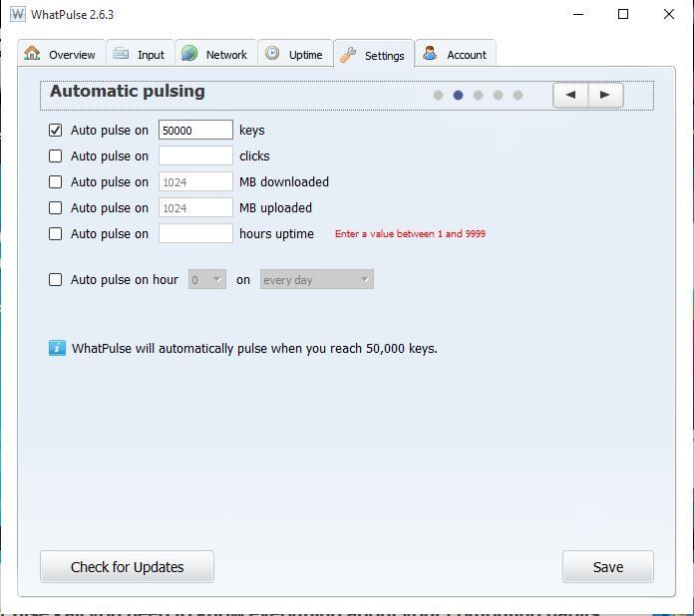Click Check for Updates button
Viewport: 694px width, 616px height.
[x=127, y=566]
